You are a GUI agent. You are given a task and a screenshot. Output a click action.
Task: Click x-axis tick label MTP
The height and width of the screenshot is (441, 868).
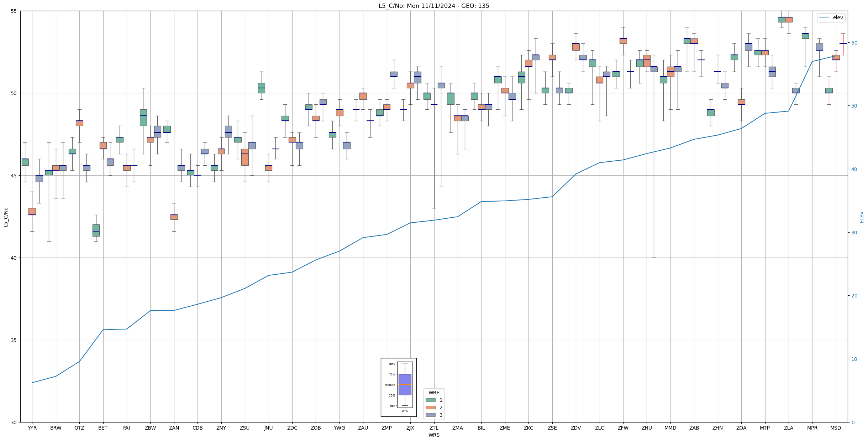[765, 428]
